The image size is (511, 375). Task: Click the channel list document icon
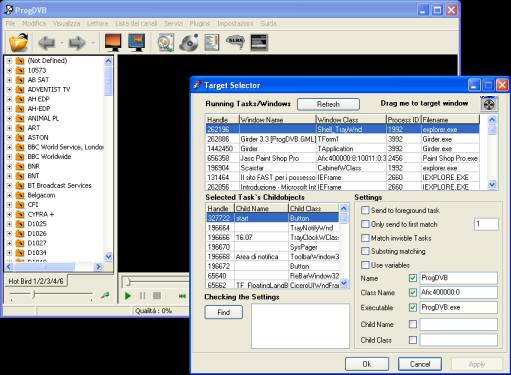tap(212, 42)
